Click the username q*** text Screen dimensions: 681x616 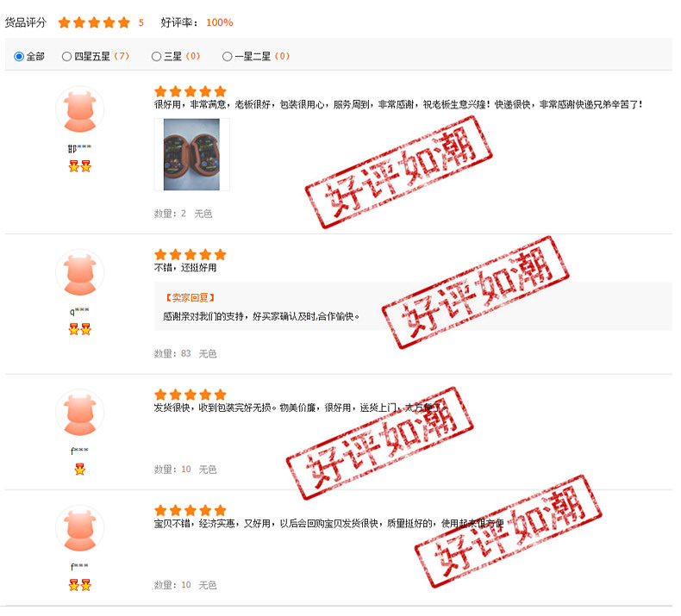pyautogui.click(x=79, y=311)
